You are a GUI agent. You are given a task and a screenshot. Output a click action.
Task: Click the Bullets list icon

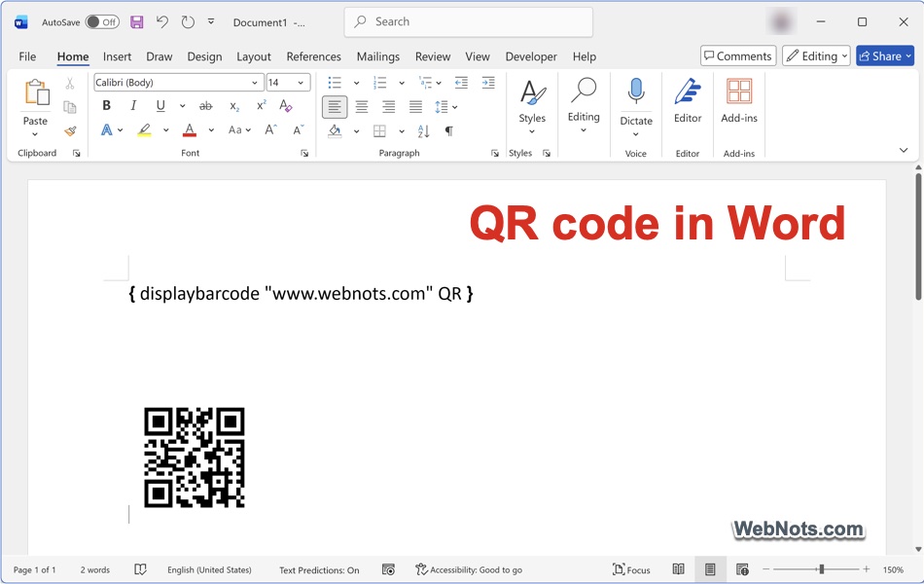[x=335, y=83]
